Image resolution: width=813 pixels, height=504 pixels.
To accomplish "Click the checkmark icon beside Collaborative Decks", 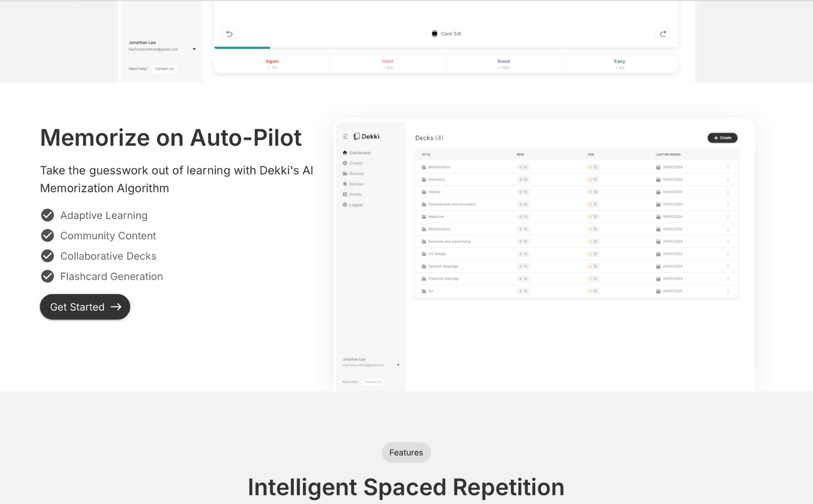I will click(x=47, y=256).
